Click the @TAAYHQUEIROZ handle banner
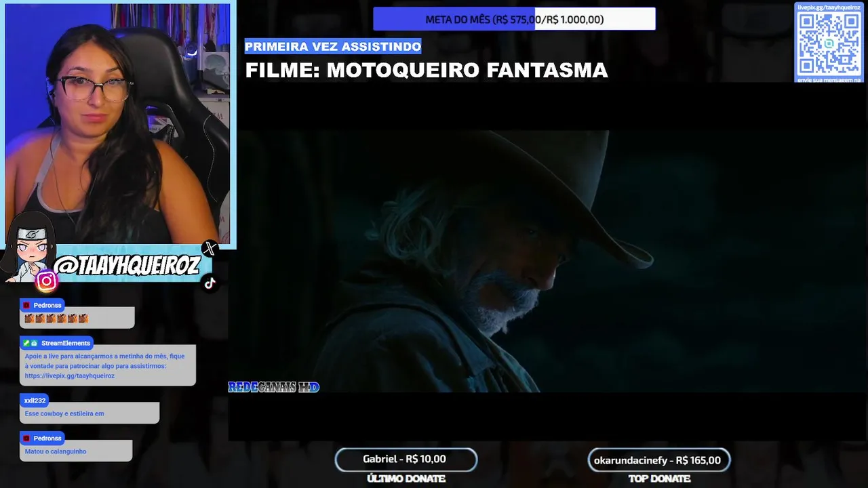Image resolution: width=868 pixels, height=488 pixels. point(126,266)
